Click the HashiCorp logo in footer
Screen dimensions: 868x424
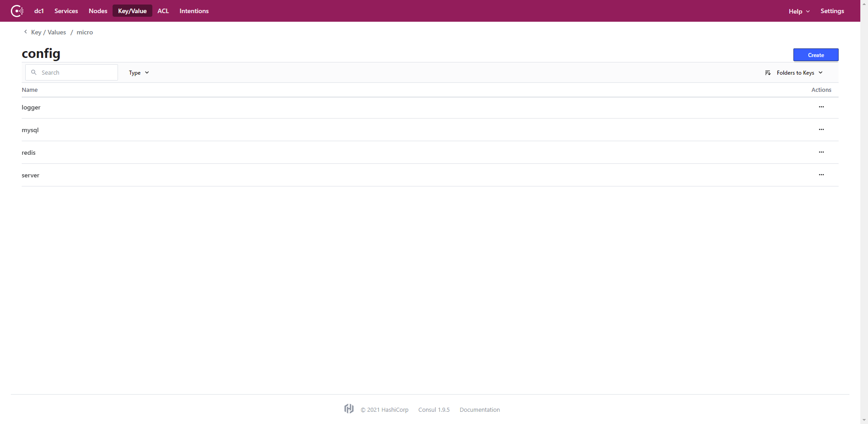click(x=349, y=409)
